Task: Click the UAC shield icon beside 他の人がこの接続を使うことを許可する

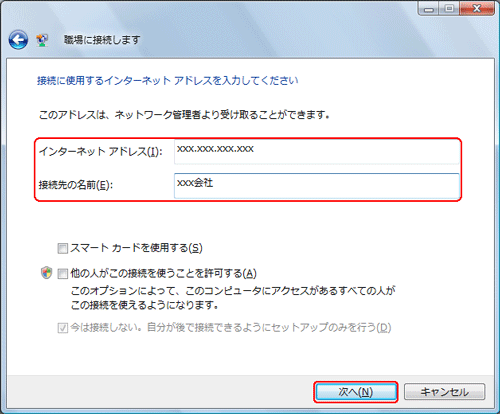Action: (46, 273)
